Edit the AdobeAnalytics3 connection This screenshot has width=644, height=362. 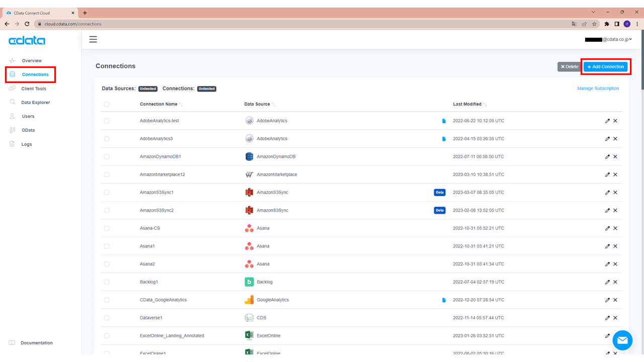(x=607, y=139)
